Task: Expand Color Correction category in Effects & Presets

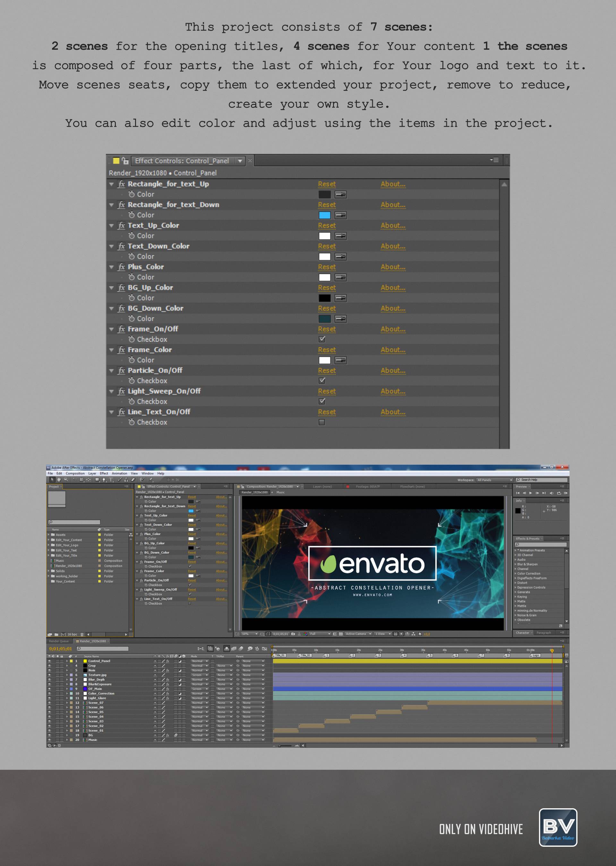Action: (515, 574)
